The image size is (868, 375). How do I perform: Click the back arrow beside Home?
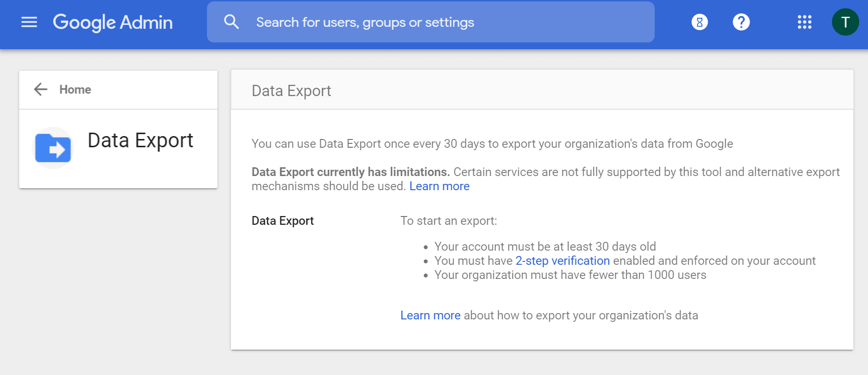click(x=41, y=89)
